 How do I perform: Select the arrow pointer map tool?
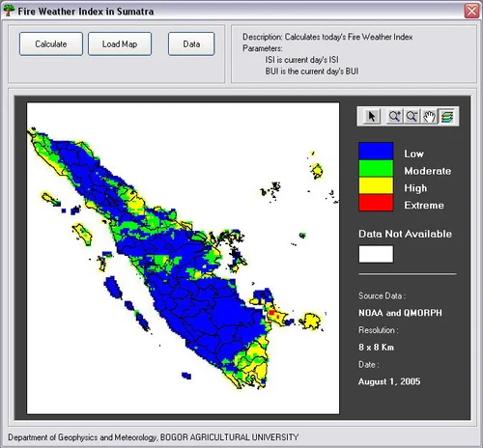372,116
